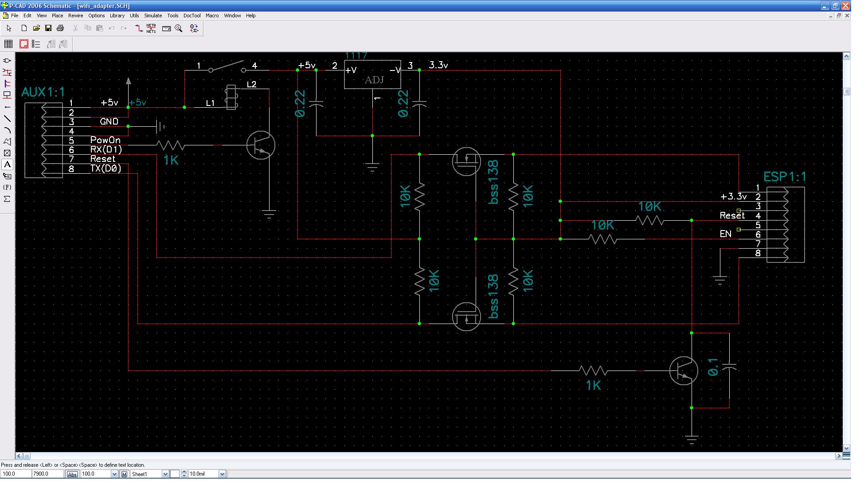The height and width of the screenshot is (488, 868).
Task: Click the vertical scrollbar down arrow
Action: (846, 448)
